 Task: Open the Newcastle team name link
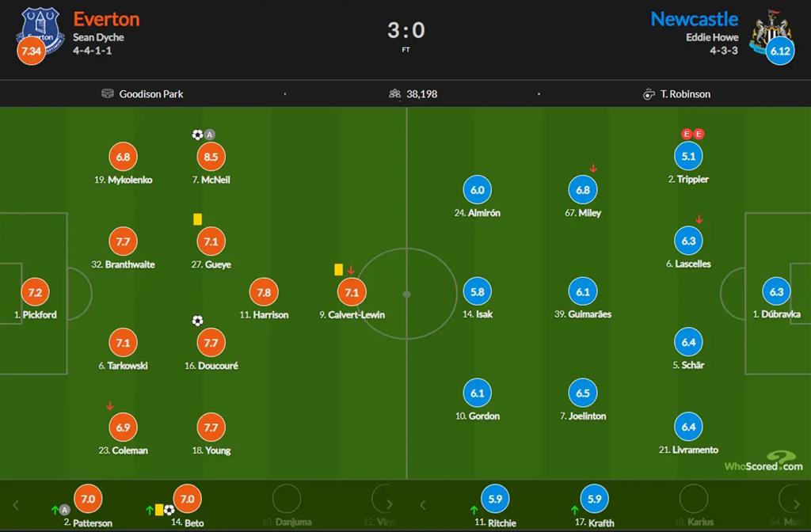(694, 18)
